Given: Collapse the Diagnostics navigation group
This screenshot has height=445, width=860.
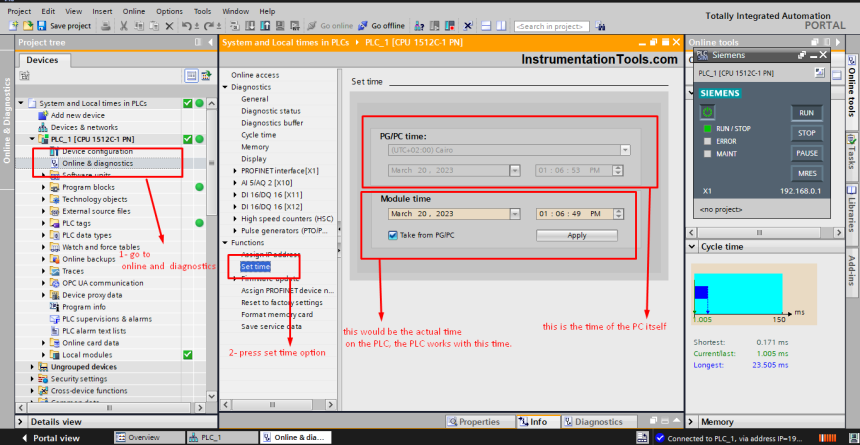Looking at the screenshot, I should (x=225, y=87).
